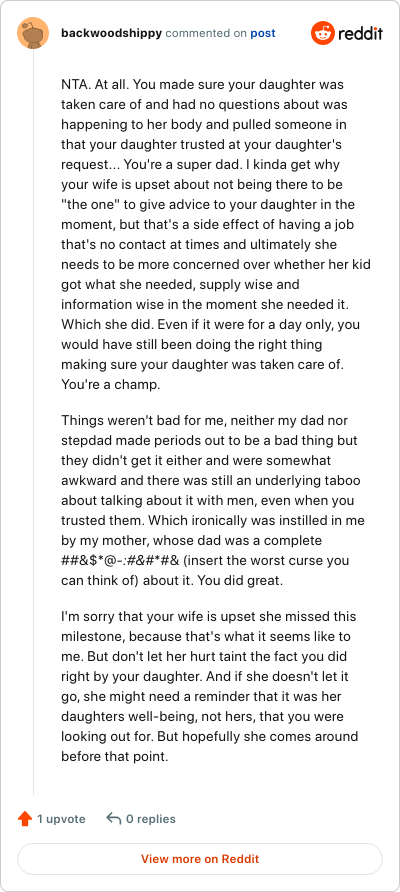Click the backwoodshippy user avatar
The height and width of the screenshot is (892, 400).
click(33, 33)
